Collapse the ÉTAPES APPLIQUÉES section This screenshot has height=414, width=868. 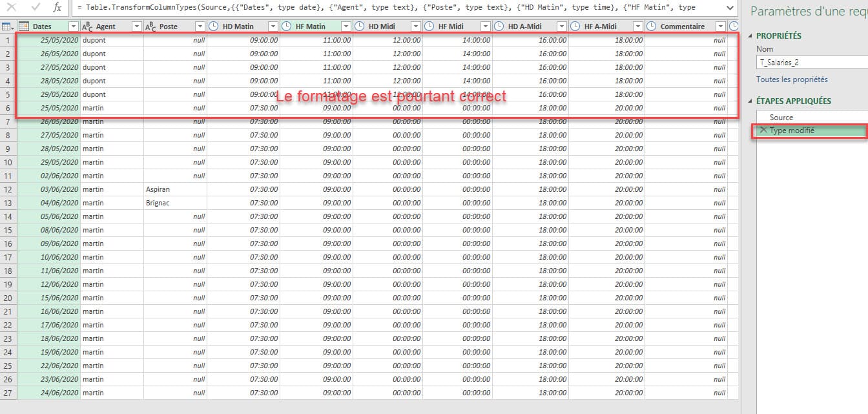(750, 101)
